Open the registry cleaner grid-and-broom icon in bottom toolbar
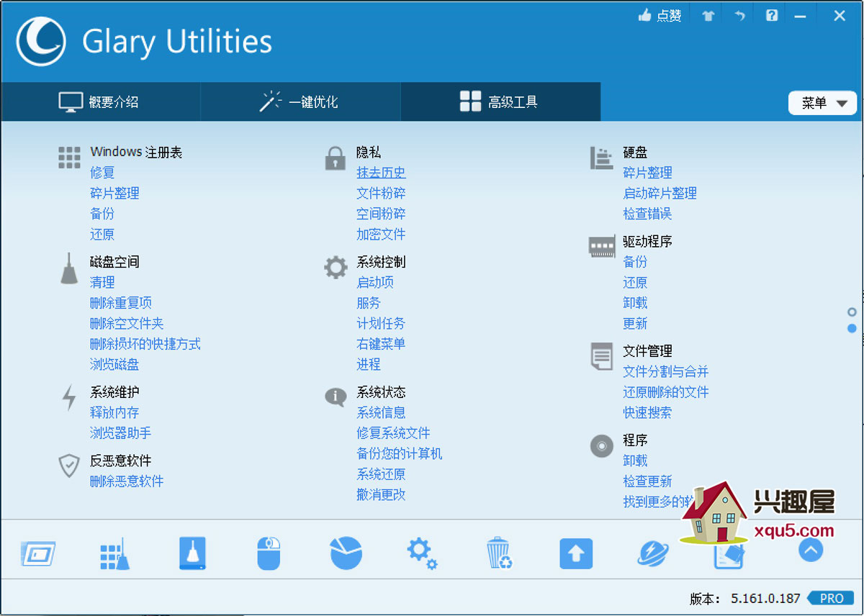Image resolution: width=864 pixels, height=616 pixels. [114, 554]
